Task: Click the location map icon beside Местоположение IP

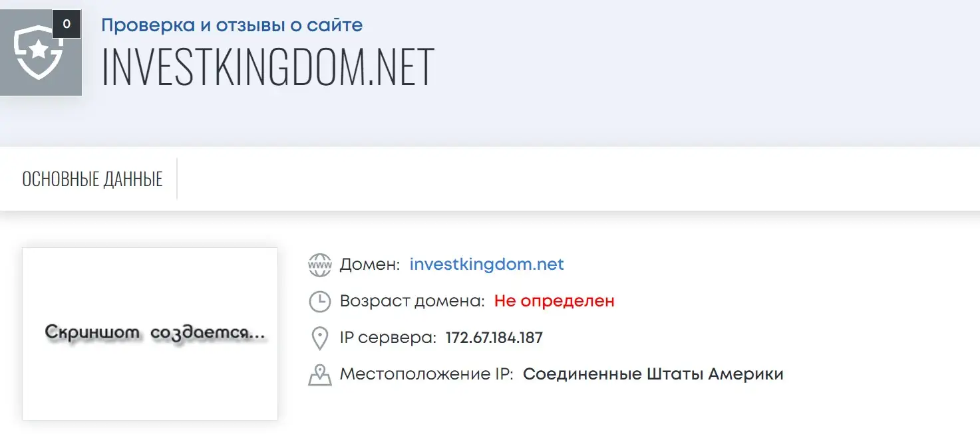Action: point(320,375)
